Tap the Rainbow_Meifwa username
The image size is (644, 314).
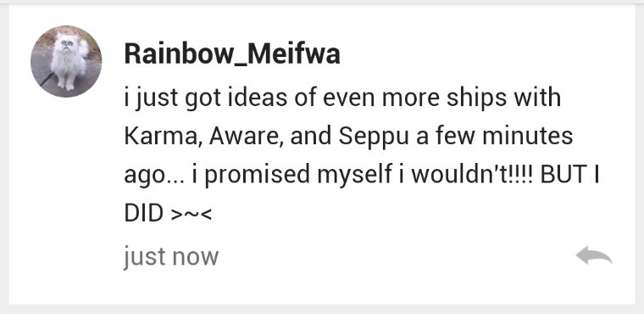tap(232, 54)
